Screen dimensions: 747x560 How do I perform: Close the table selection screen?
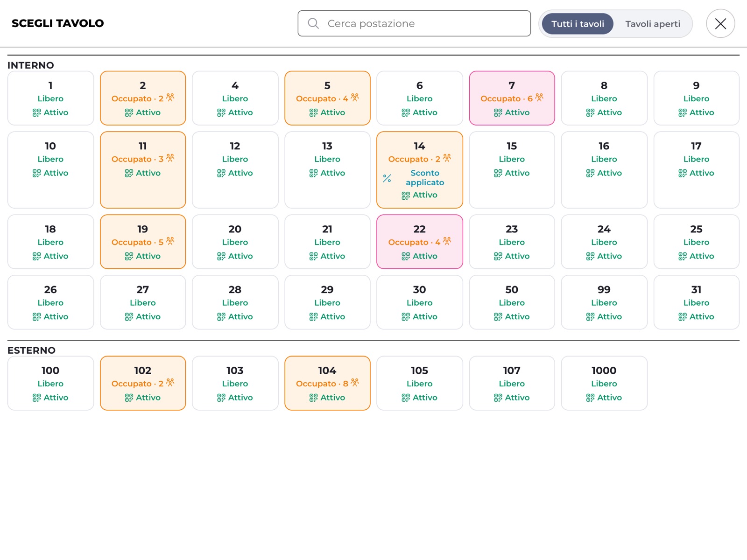[x=720, y=23]
